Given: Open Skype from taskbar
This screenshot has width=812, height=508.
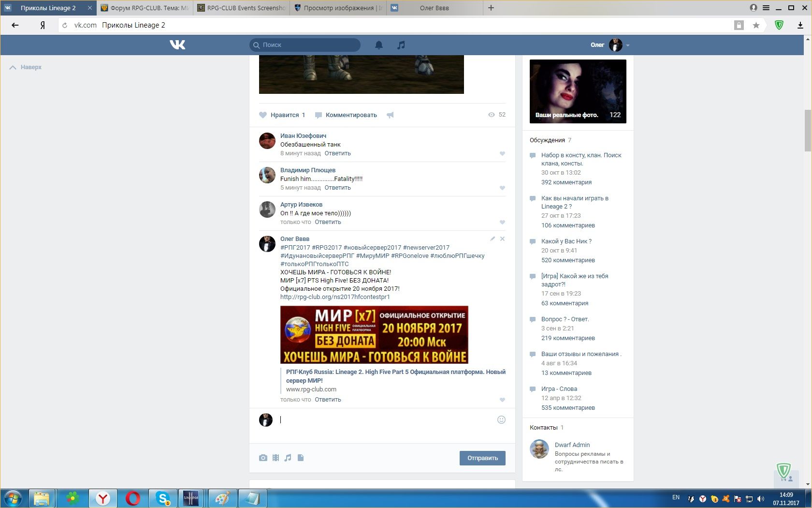Looking at the screenshot, I should coord(163,498).
